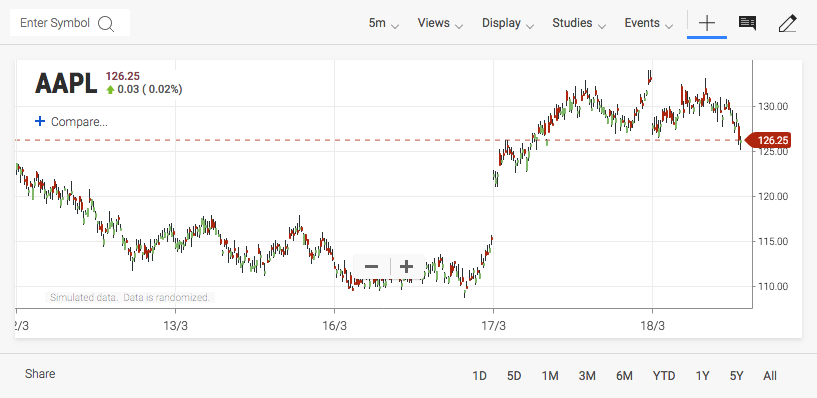Expand the Views dropdown menu

(440, 23)
